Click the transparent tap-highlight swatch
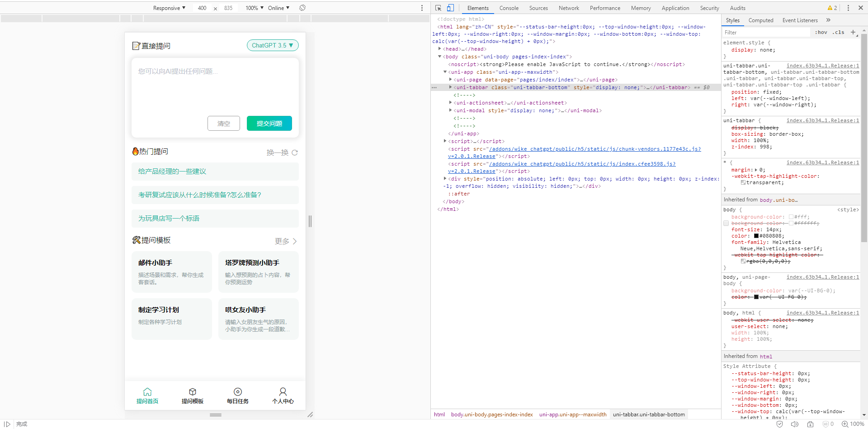 (x=743, y=182)
